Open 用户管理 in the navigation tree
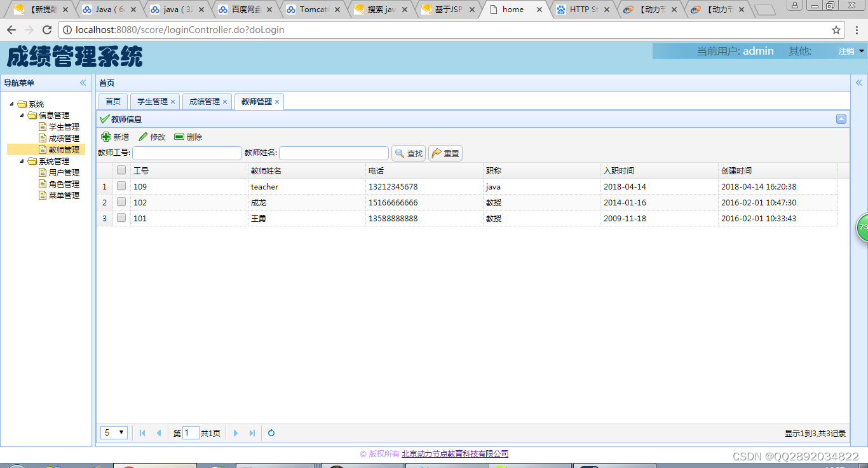Screen dimensions: 868x468 point(64,173)
